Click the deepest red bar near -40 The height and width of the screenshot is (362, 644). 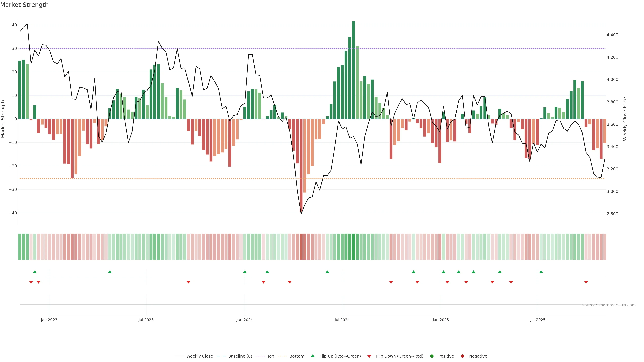[x=301, y=165]
